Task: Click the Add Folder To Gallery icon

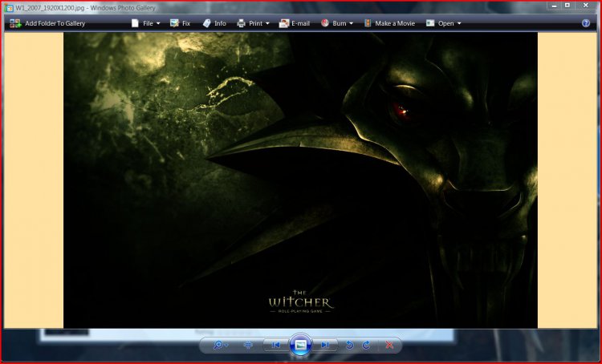Action: pos(15,23)
